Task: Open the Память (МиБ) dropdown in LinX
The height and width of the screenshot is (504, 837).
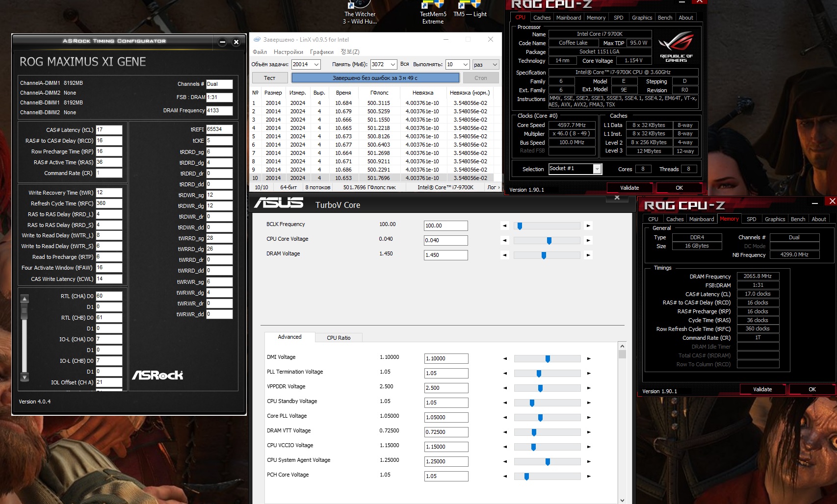Action: (x=393, y=65)
